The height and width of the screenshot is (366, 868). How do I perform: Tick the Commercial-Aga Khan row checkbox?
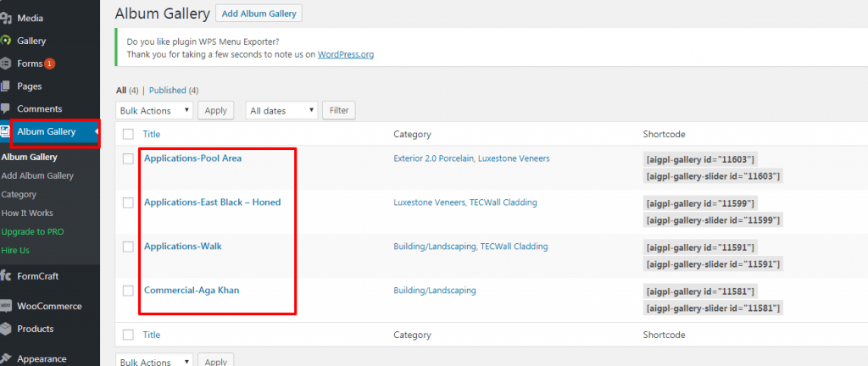point(128,291)
